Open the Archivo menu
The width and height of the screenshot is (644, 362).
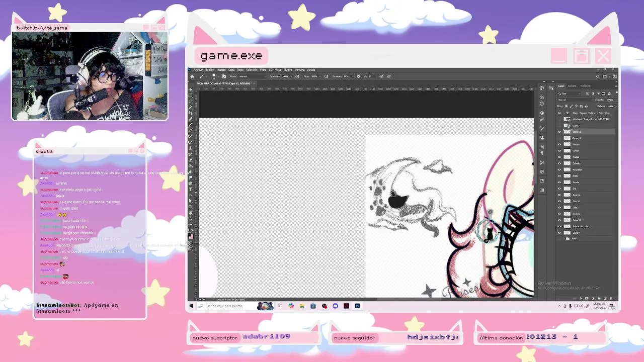(198, 70)
